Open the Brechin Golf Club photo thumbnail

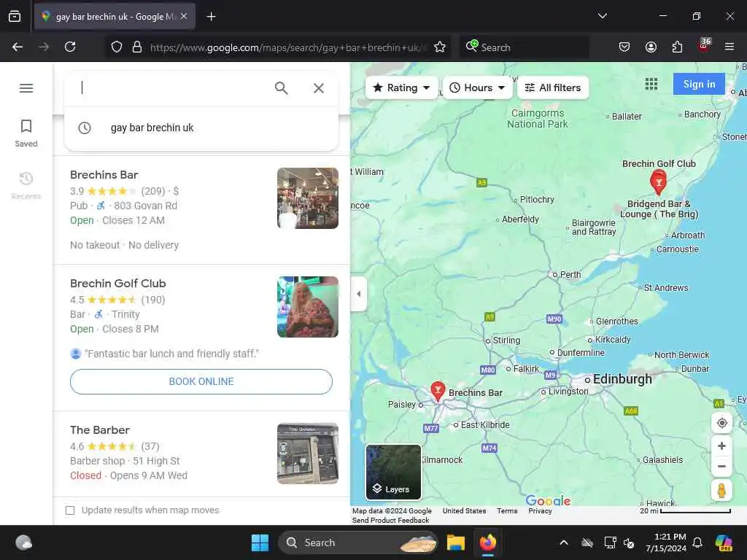pos(308,307)
